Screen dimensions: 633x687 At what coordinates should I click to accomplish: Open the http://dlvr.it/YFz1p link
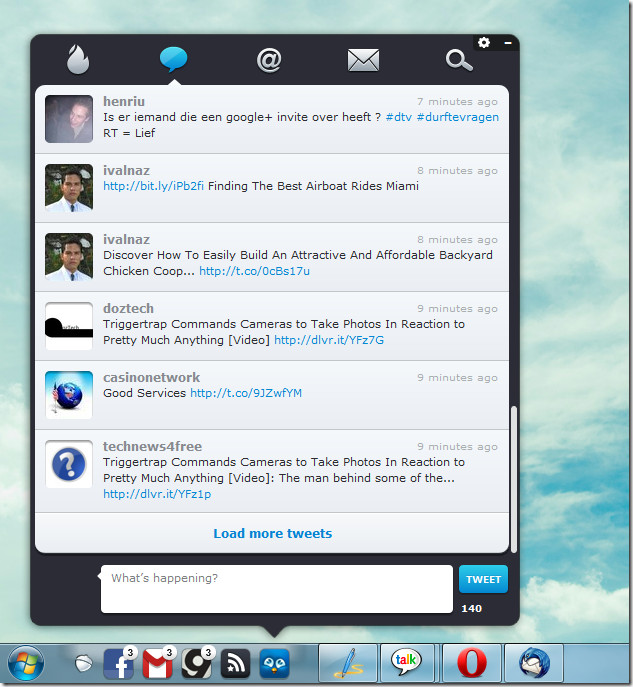(157, 494)
